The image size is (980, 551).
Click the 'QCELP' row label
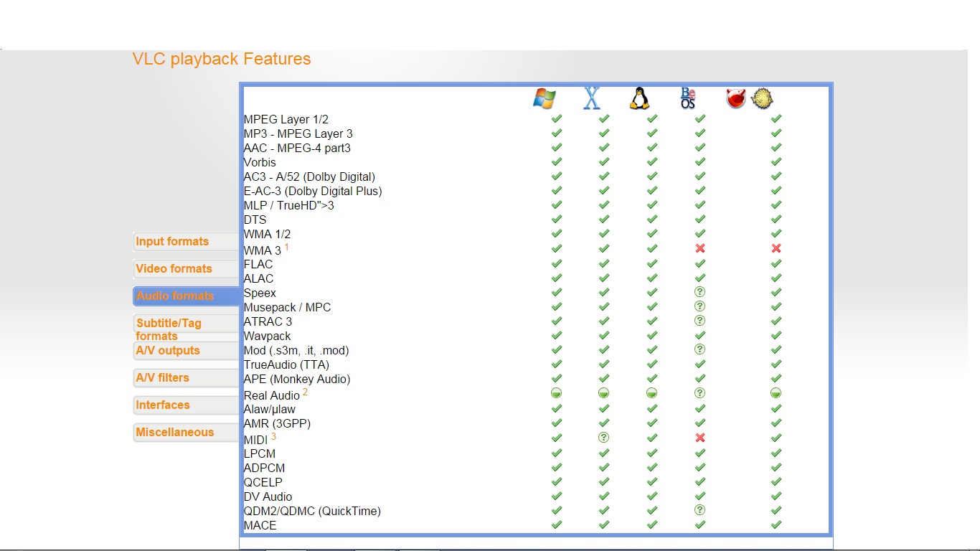point(264,483)
